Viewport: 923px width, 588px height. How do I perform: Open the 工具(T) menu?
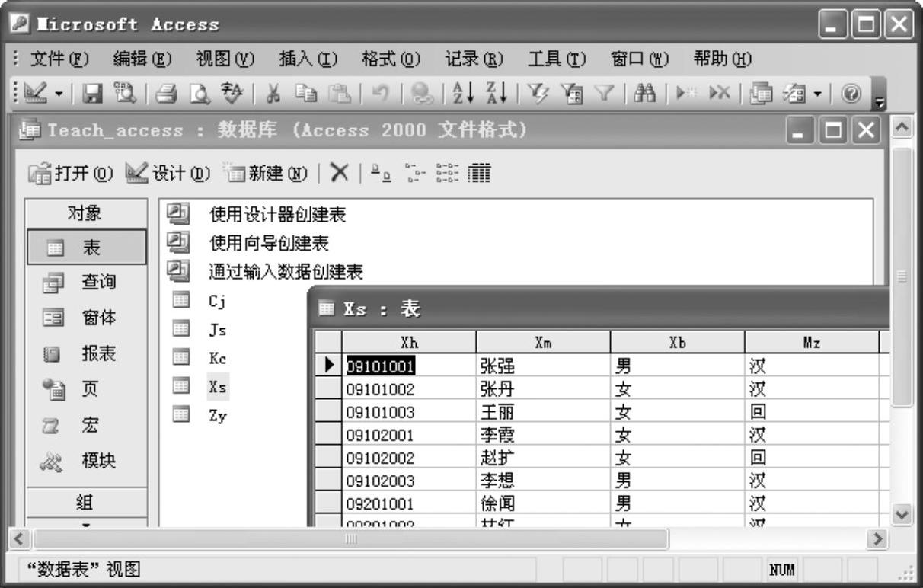click(557, 58)
